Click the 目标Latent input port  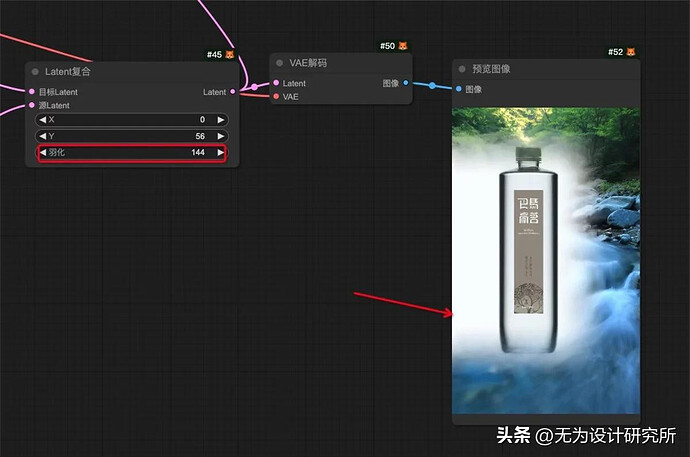32,92
